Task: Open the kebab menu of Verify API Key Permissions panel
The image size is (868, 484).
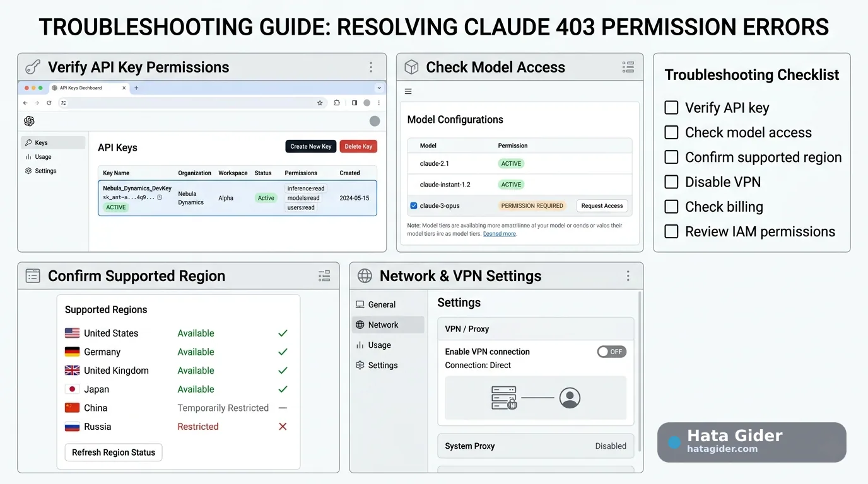Action: click(371, 67)
